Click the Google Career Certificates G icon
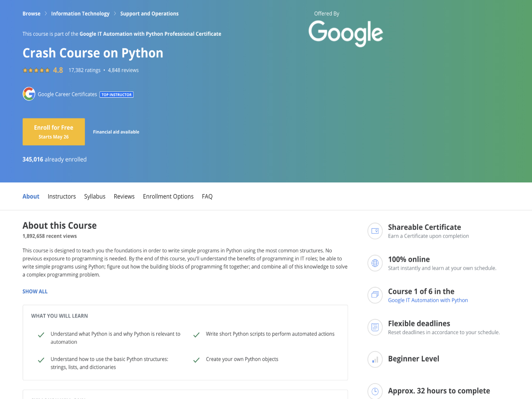 29,94
